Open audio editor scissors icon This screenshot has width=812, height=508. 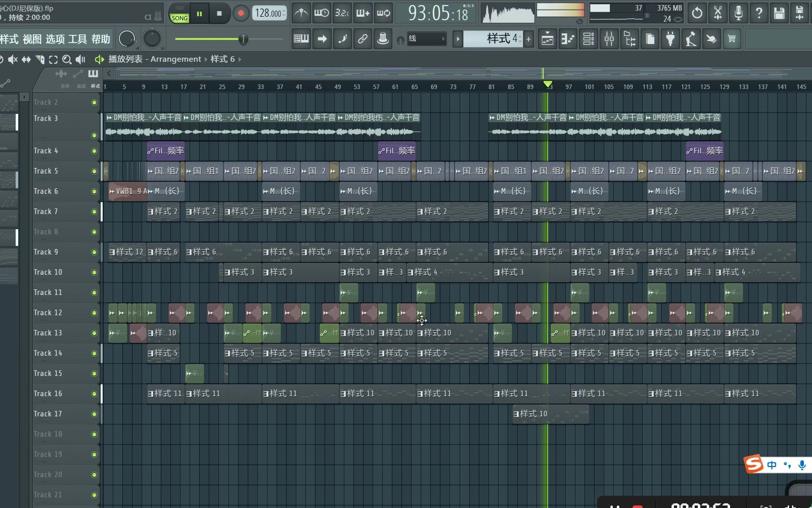pos(718,13)
